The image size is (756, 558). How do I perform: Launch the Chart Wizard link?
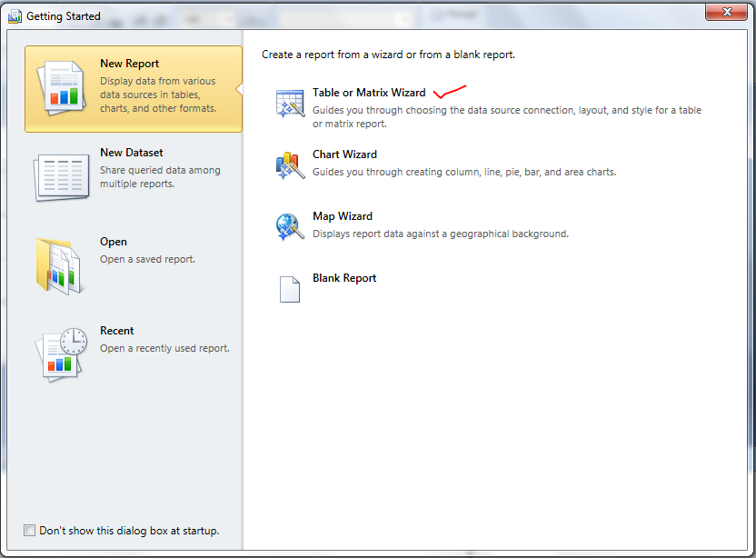344,154
